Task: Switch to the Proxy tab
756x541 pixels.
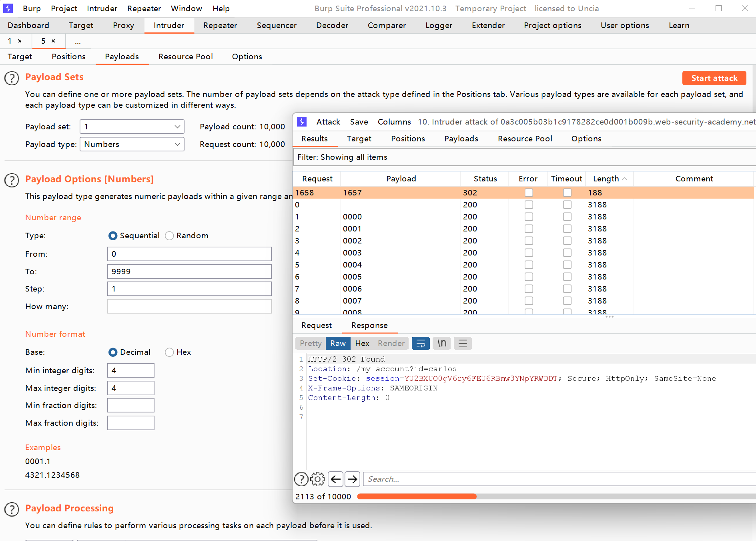Action: (123, 25)
